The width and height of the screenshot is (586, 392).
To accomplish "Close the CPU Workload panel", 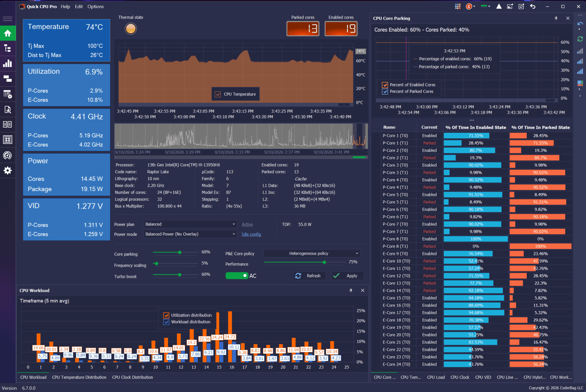I will coord(363,290).
